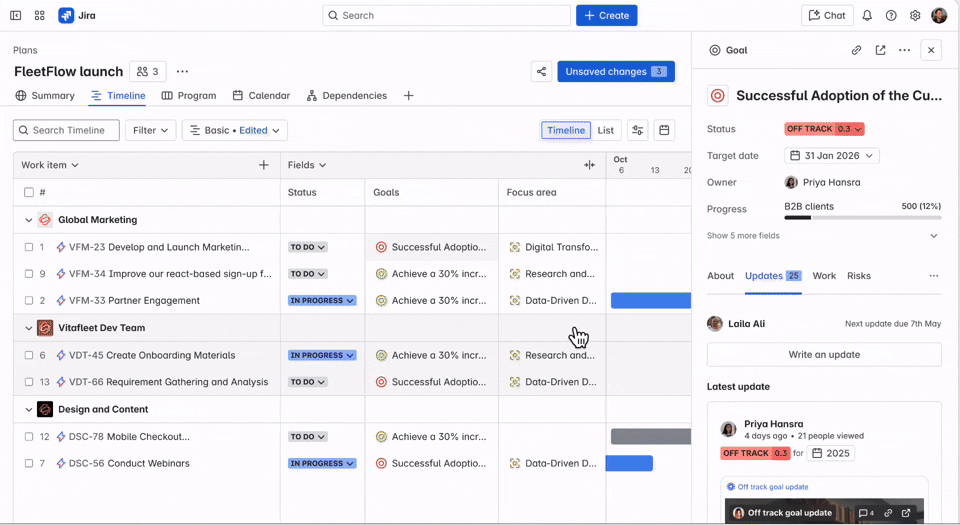The width and height of the screenshot is (960, 525).
Task: Click Write an update
Action: coord(824,355)
